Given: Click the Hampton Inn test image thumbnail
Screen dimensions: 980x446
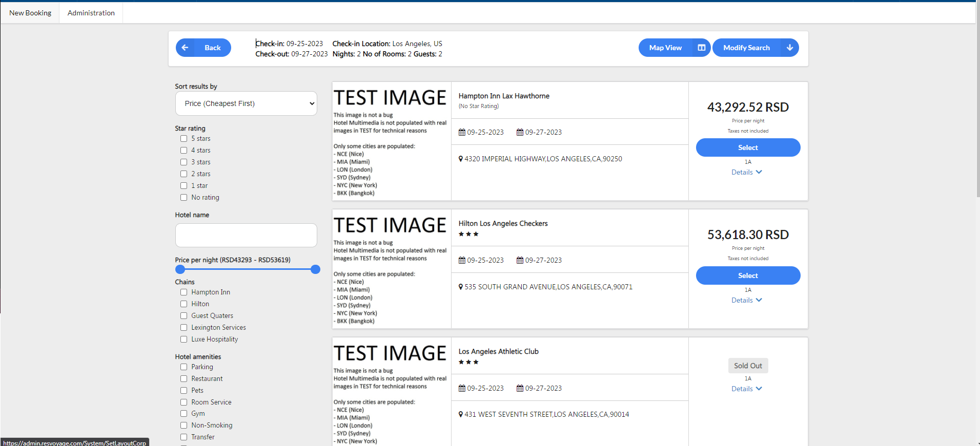Looking at the screenshot, I should point(392,141).
